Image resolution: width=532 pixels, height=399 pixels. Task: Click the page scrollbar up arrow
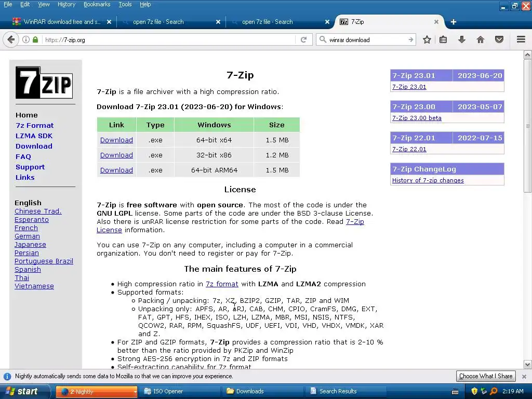click(x=528, y=55)
